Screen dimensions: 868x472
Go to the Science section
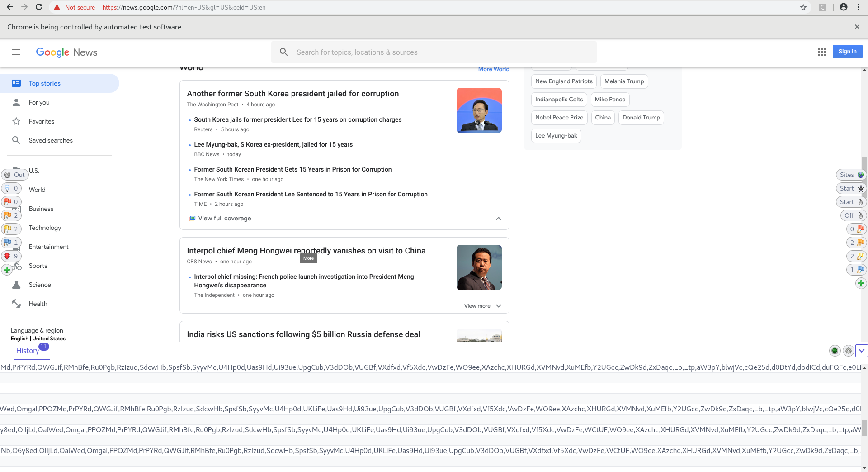pyautogui.click(x=60, y=285)
